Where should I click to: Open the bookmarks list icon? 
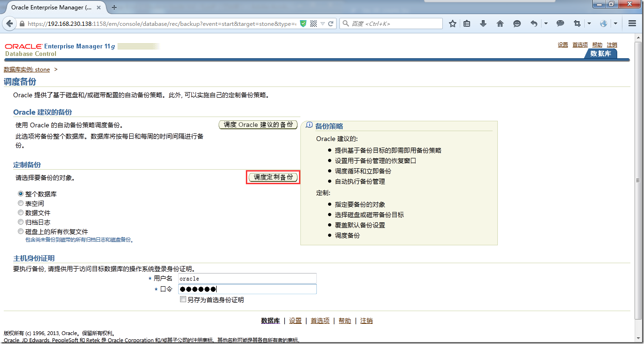[467, 23]
